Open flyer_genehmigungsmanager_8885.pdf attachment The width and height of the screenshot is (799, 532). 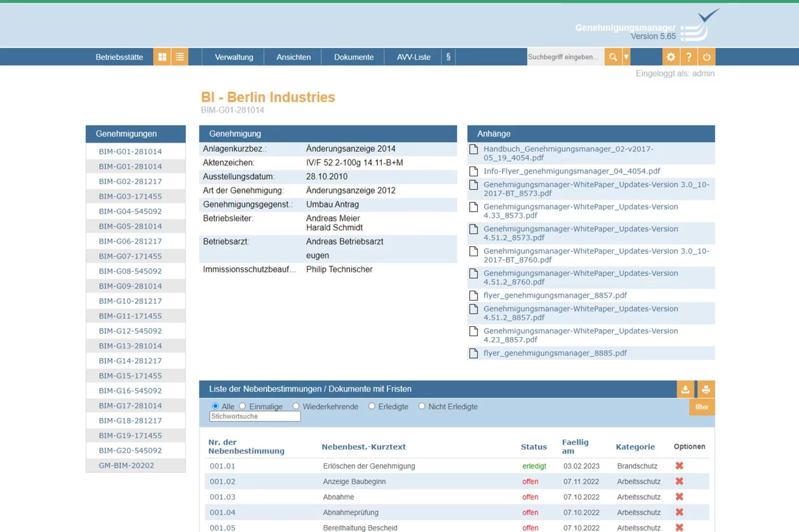point(555,353)
